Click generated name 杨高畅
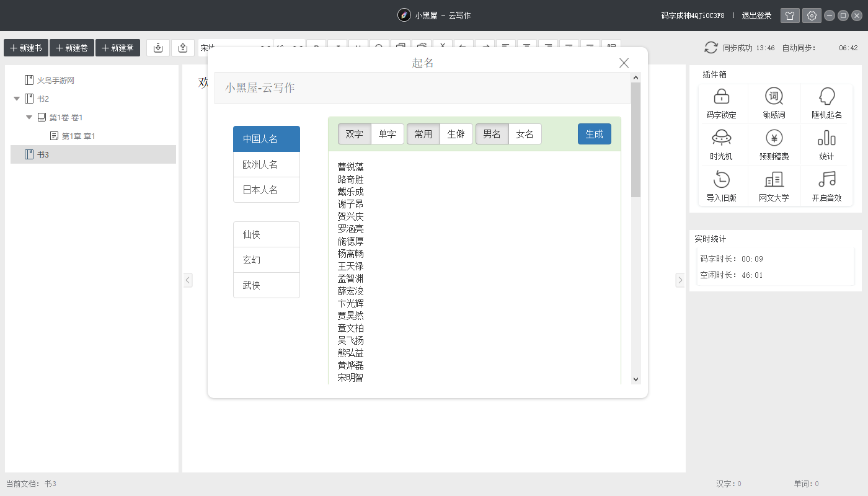The image size is (868, 496). coord(351,254)
